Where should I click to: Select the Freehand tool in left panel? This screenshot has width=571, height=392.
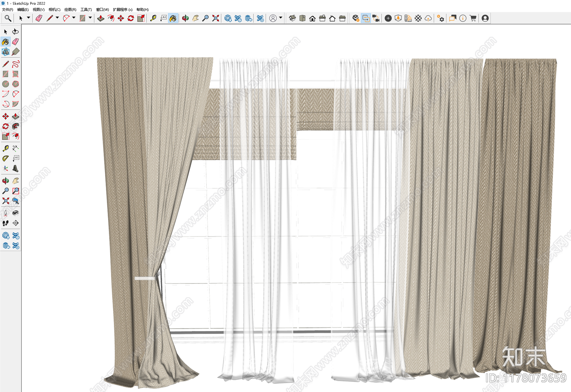pos(15,64)
